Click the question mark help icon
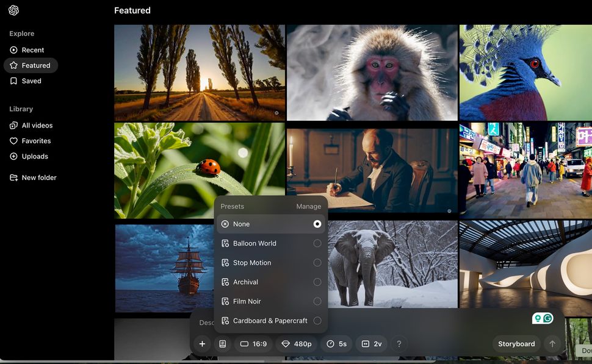 tap(399, 344)
